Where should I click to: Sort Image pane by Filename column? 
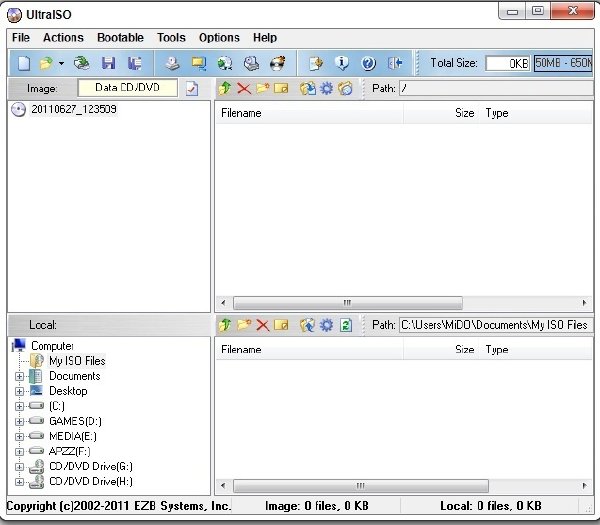tap(310, 113)
